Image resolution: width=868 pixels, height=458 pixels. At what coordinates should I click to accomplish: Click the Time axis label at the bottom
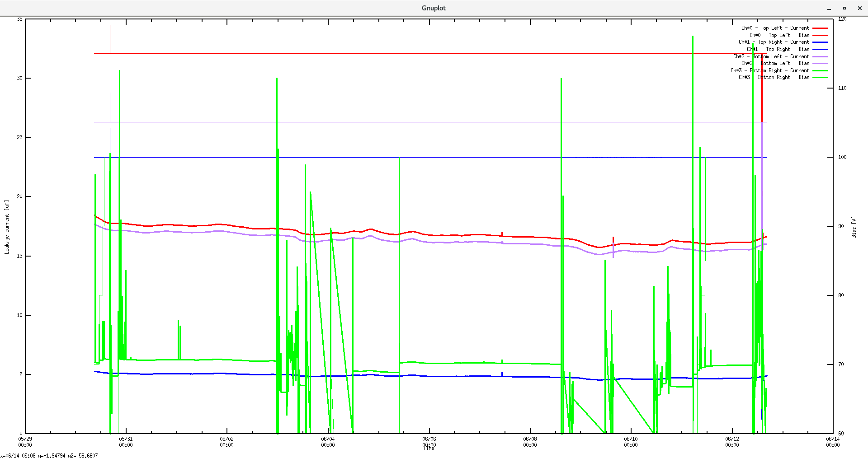pyautogui.click(x=429, y=448)
